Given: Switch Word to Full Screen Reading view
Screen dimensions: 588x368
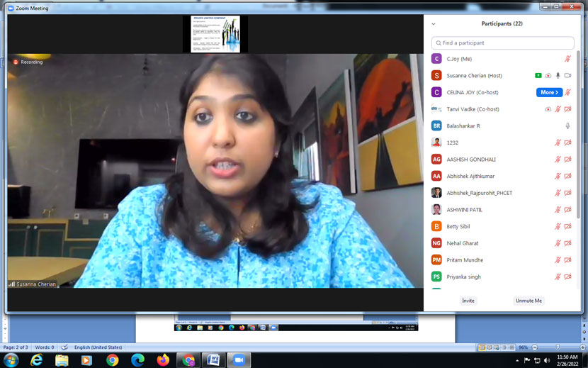Looking at the screenshot, I should coord(489,347).
